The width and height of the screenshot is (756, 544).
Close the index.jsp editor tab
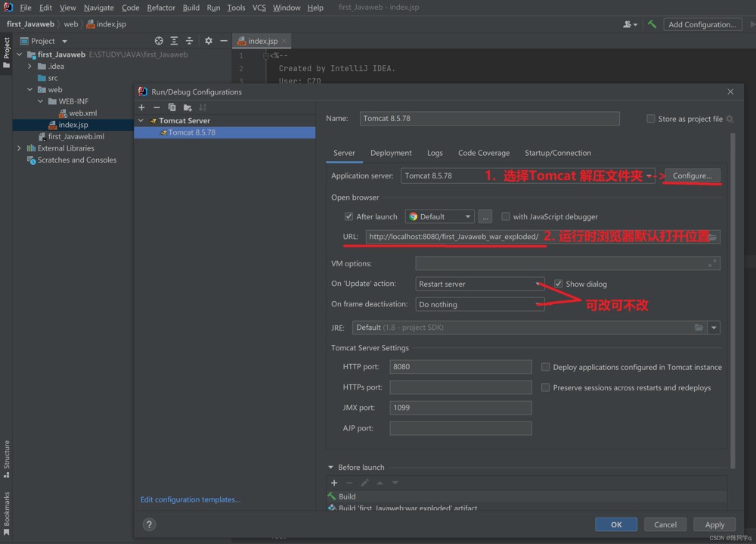284,41
